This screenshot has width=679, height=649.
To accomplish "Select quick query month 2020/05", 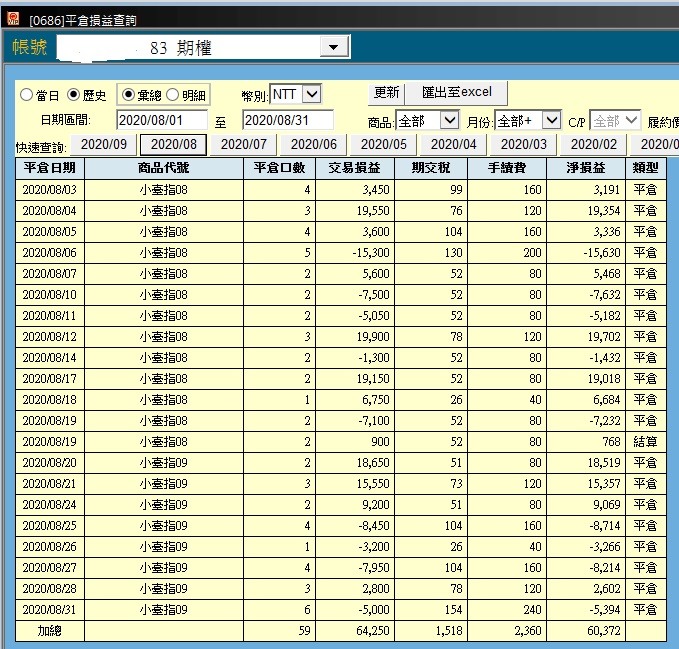I will pyautogui.click(x=384, y=145).
